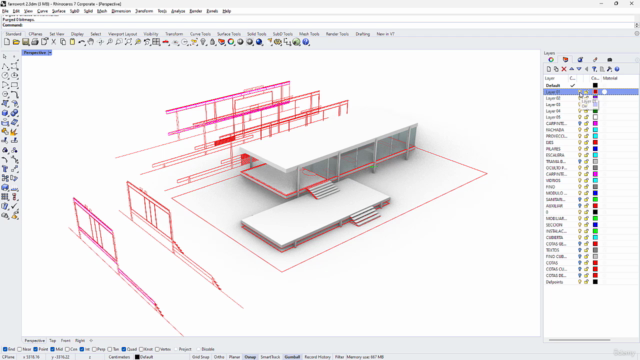640x360 pixels.
Task: Toggle the FACHADA layer light bulb visibility
Action: pos(579,130)
